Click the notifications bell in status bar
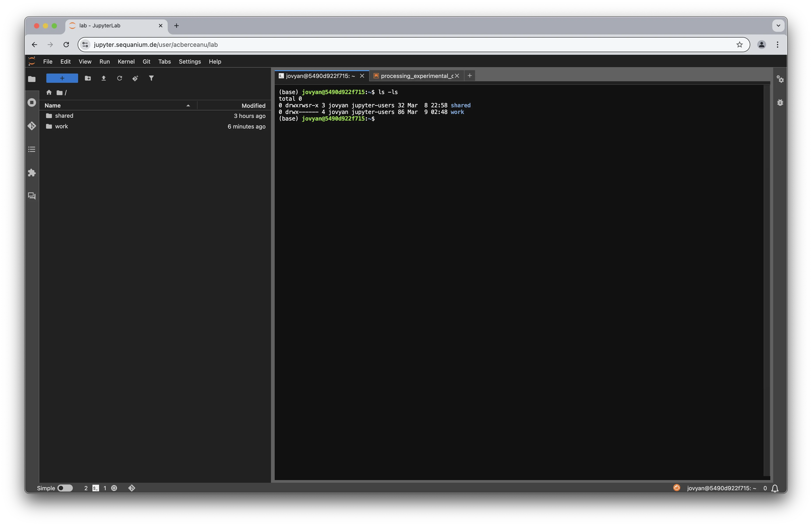812x526 pixels. pyautogui.click(x=775, y=488)
